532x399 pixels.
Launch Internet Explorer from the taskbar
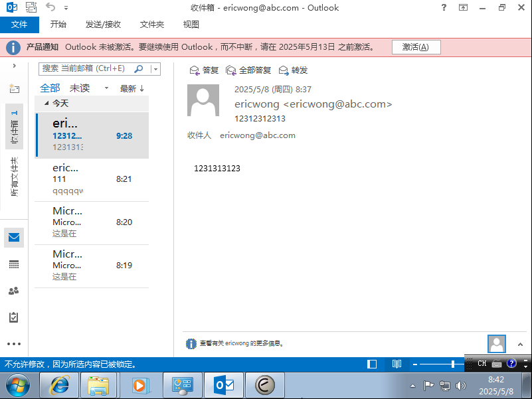click(59, 386)
